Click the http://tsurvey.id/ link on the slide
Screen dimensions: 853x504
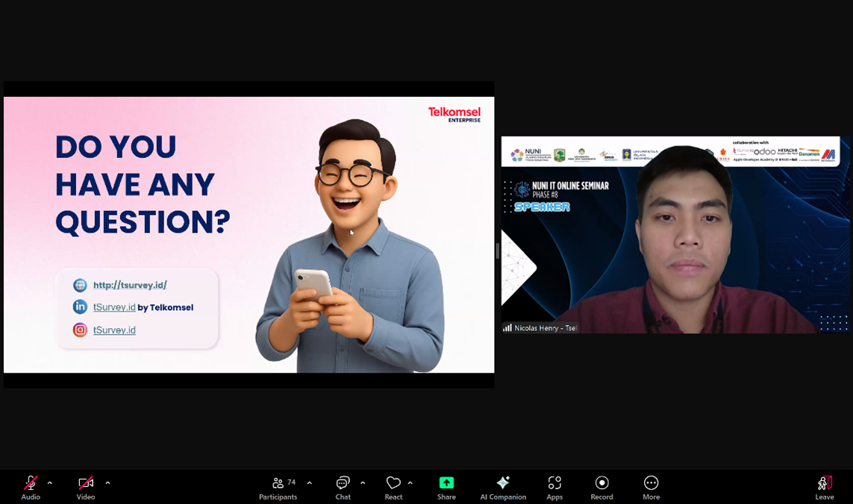pos(130,285)
